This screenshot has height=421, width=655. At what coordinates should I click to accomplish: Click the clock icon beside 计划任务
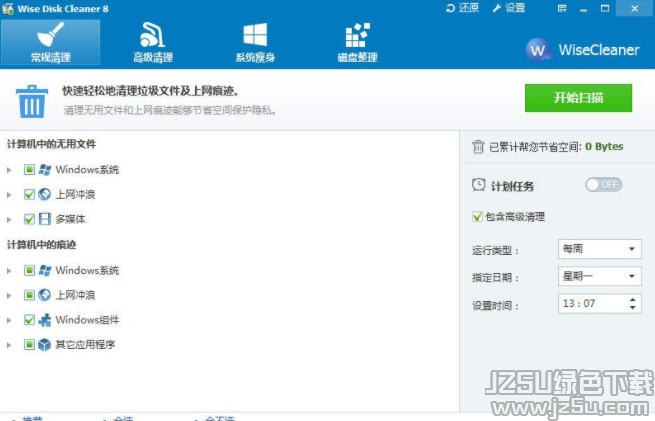(x=479, y=185)
